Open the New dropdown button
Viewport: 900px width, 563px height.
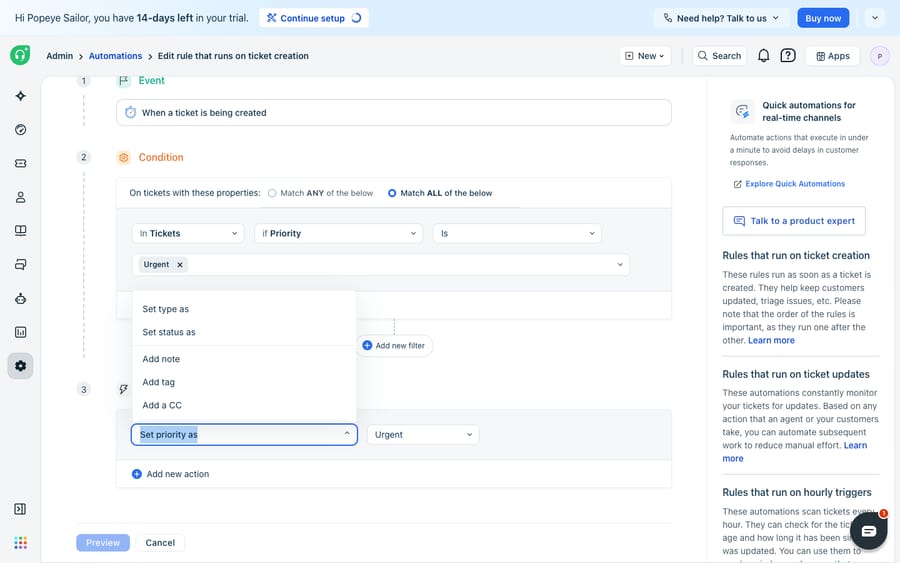click(645, 56)
